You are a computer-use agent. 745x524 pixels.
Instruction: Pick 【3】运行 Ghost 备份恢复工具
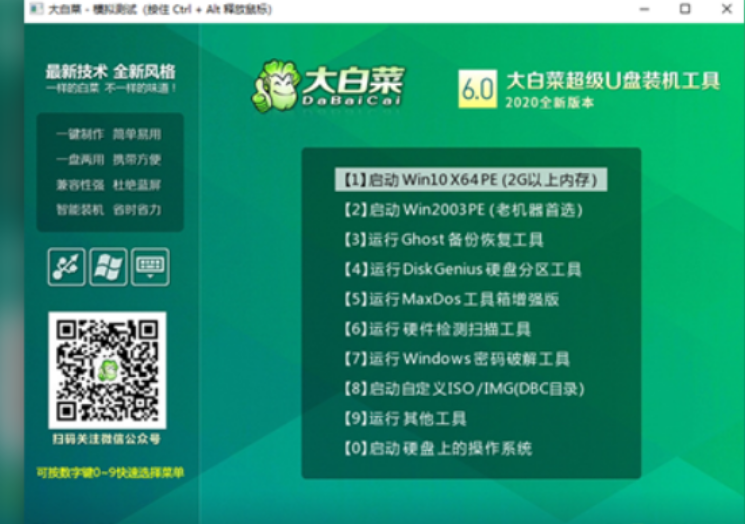coord(444,239)
